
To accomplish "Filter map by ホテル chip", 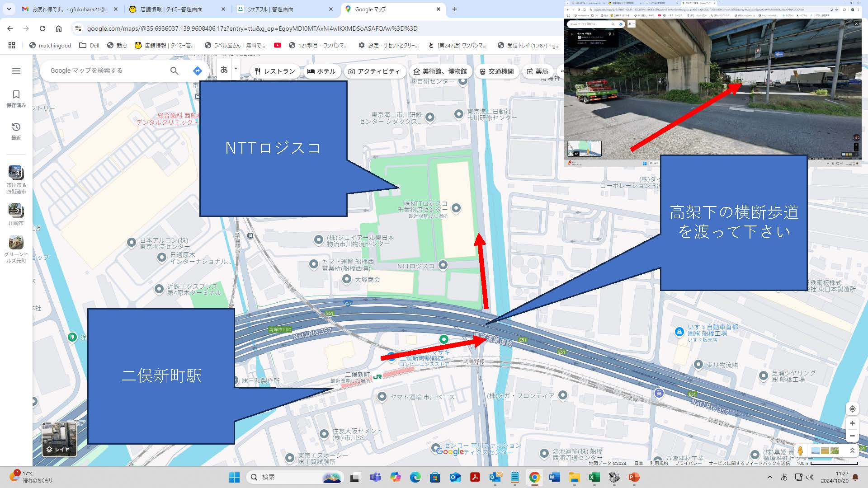I will click(321, 71).
